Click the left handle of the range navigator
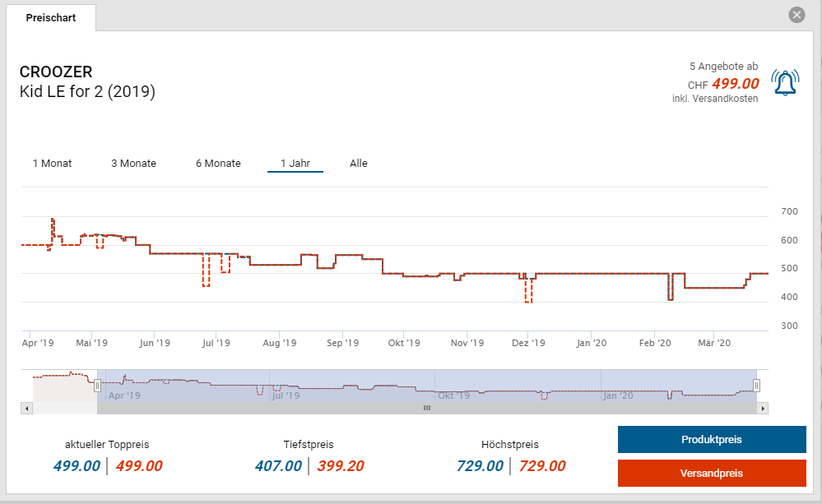This screenshot has width=822, height=504. click(97, 385)
